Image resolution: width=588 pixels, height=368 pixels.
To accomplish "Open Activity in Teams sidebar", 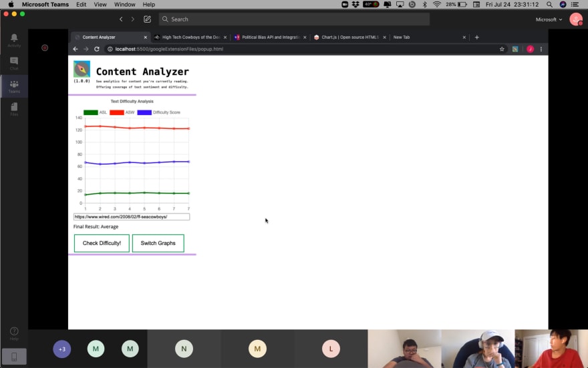I will [x=14, y=40].
